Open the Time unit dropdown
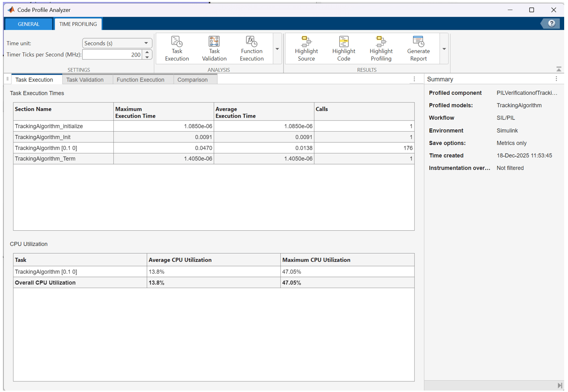 (x=117, y=43)
